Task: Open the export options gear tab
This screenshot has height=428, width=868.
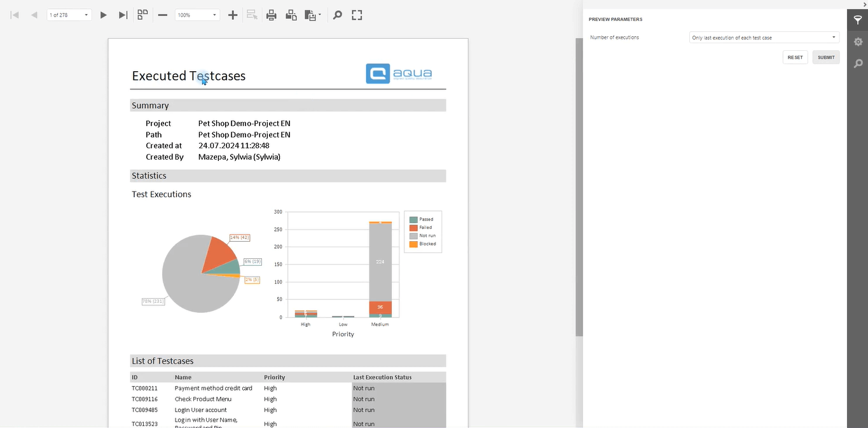Action: (x=858, y=42)
